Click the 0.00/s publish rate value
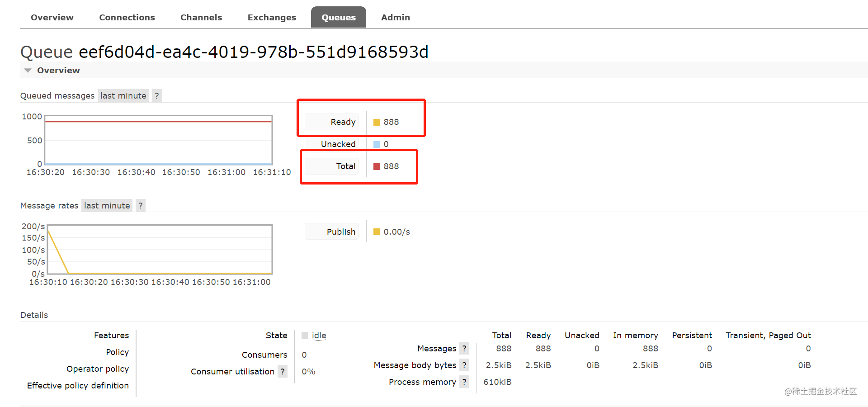868x407 pixels. [396, 232]
